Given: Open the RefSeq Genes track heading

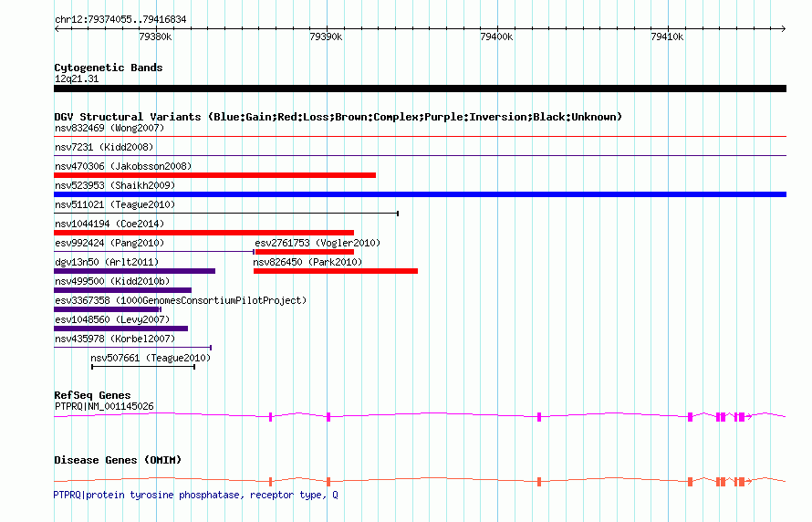Looking at the screenshot, I should (x=92, y=395).
